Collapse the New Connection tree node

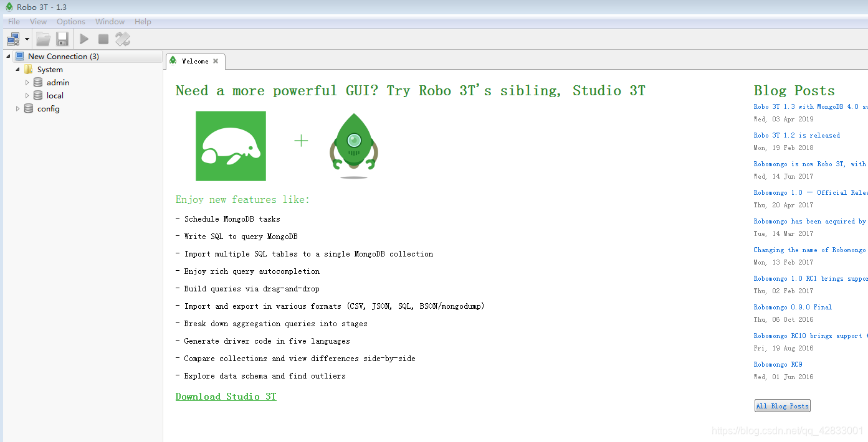pyautogui.click(x=8, y=56)
